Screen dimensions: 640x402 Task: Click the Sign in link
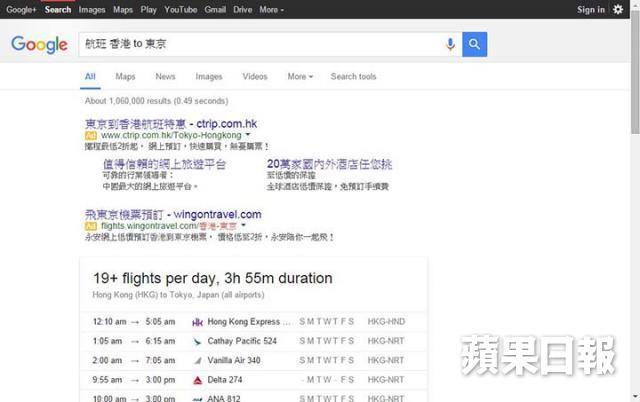591,9
